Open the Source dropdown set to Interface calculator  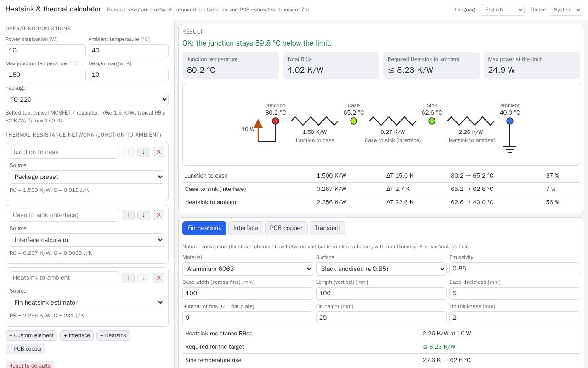click(x=87, y=240)
